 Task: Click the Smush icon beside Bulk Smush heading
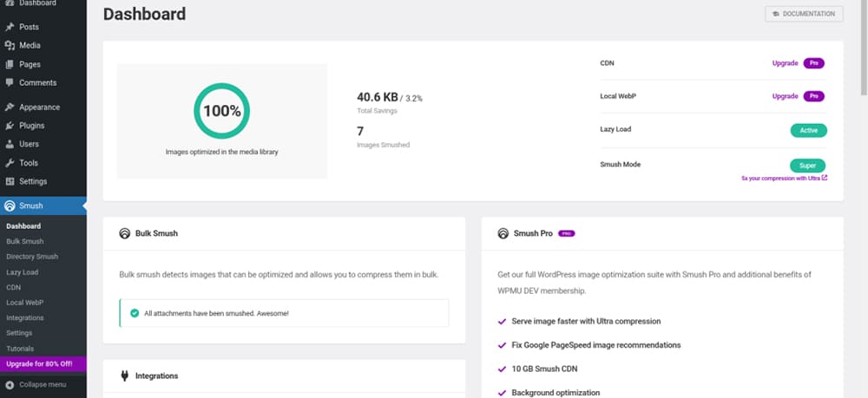[124, 233]
